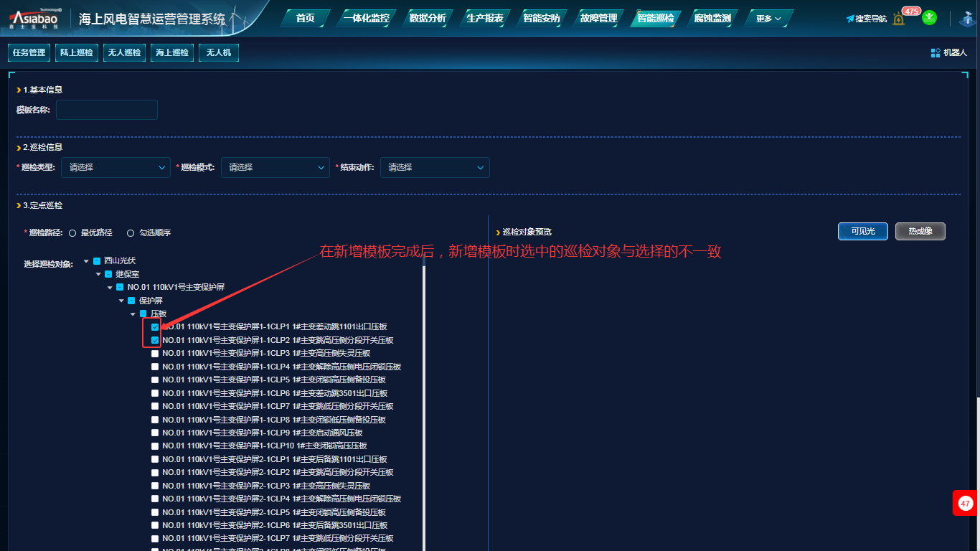980x551 pixels.
Task: Select the 最优路径 radio button
Action: 72,233
